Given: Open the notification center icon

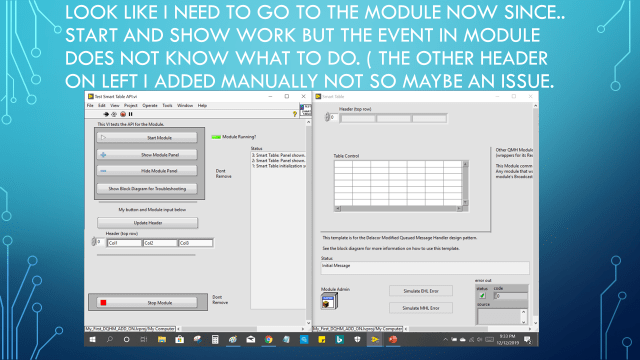Looking at the screenshot, I should [527, 340].
